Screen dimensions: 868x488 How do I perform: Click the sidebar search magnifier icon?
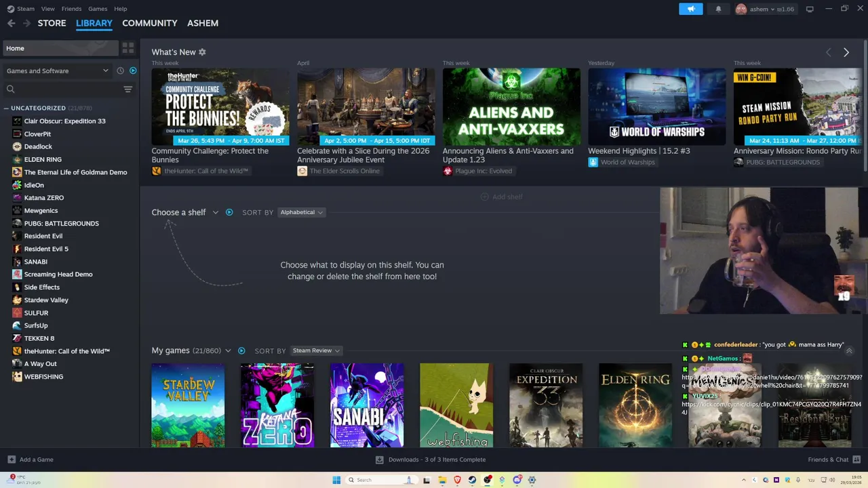[10, 89]
